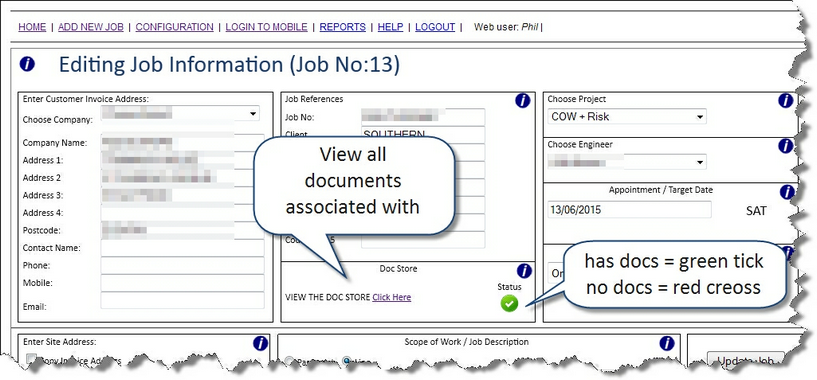This screenshot has width=817, height=380.
Task: Open the Choose Company dropdown
Action: tap(180, 113)
